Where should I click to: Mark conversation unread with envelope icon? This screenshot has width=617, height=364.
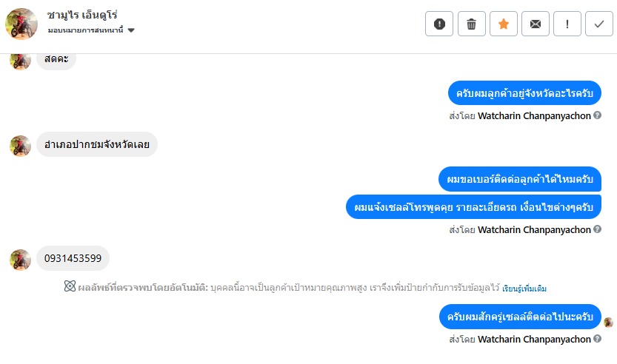tap(536, 24)
